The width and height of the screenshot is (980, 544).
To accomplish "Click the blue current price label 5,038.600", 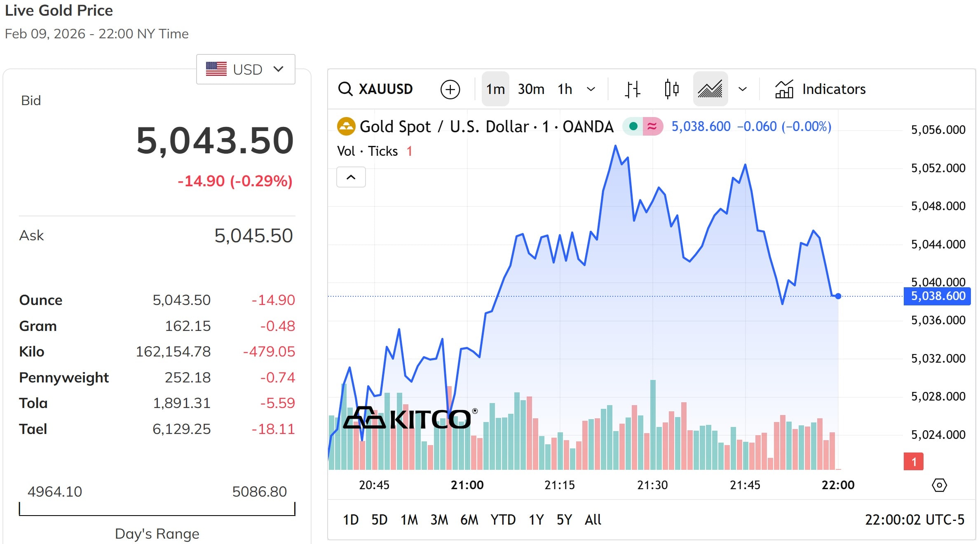I will coord(936,296).
